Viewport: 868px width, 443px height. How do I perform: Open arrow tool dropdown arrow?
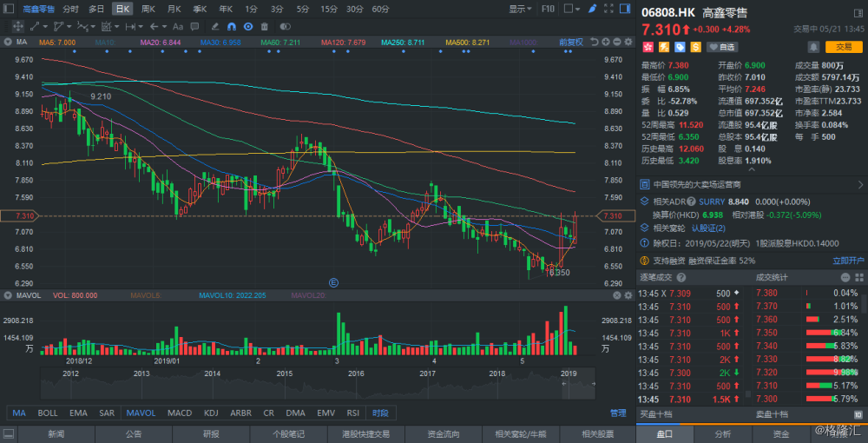coord(166,26)
